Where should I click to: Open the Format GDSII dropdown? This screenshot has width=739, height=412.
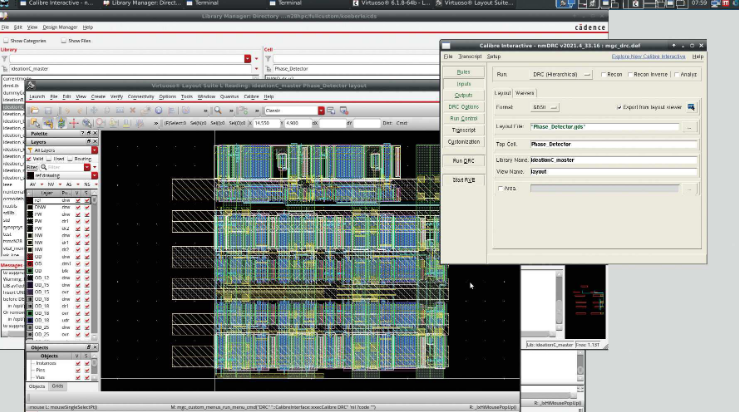(545, 107)
